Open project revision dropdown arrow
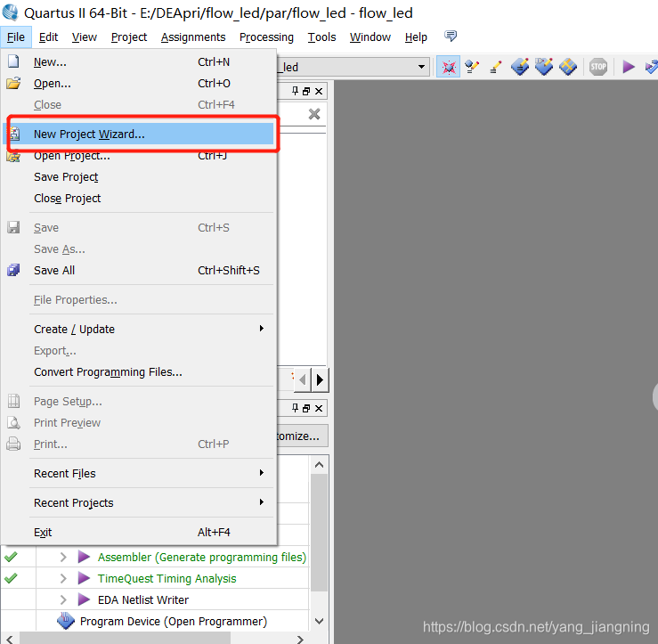The image size is (658, 644). 421,67
